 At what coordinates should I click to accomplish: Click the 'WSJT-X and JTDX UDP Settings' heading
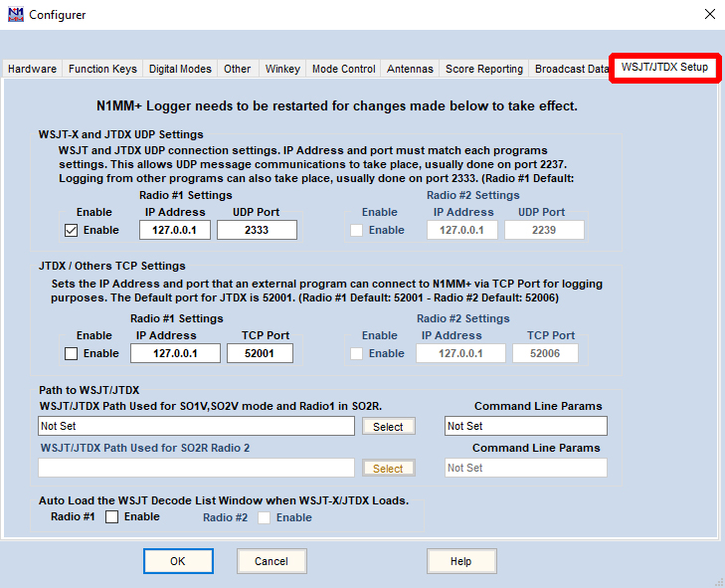pyautogui.click(x=120, y=134)
